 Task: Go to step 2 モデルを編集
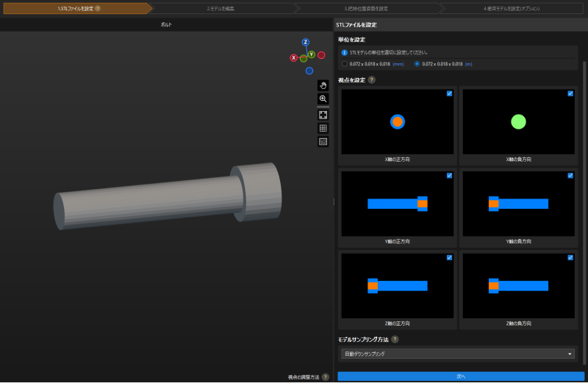220,8
